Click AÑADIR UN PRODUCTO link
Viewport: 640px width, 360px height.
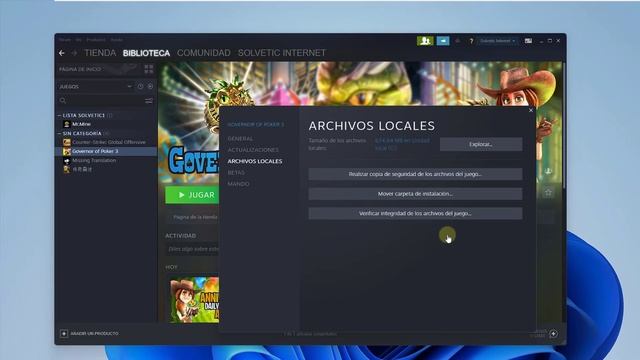94,333
